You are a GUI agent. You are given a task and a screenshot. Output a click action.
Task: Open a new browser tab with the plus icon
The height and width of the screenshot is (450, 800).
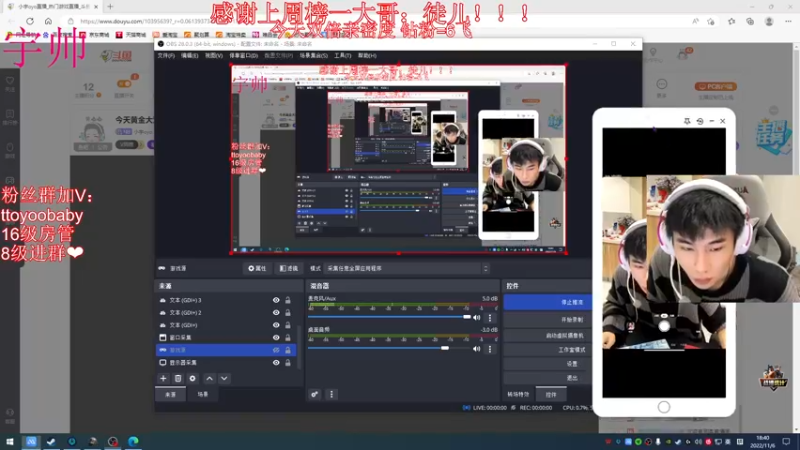[110, 7]
